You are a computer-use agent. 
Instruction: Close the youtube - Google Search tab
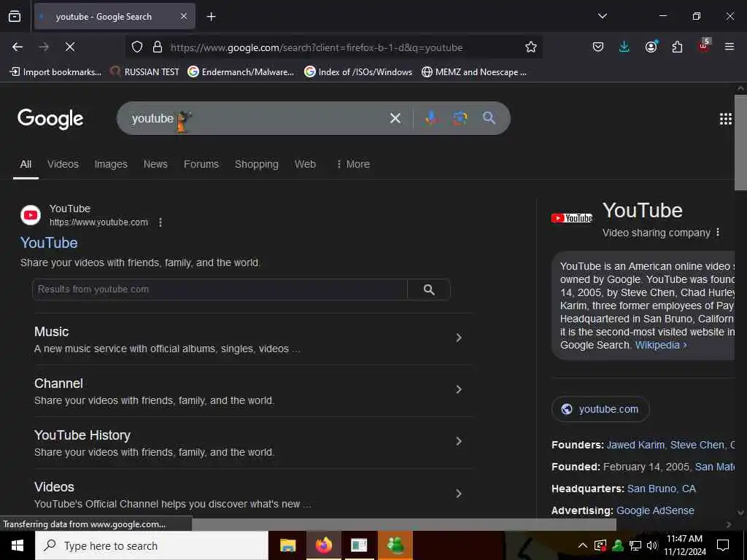(x=184, y=17)
